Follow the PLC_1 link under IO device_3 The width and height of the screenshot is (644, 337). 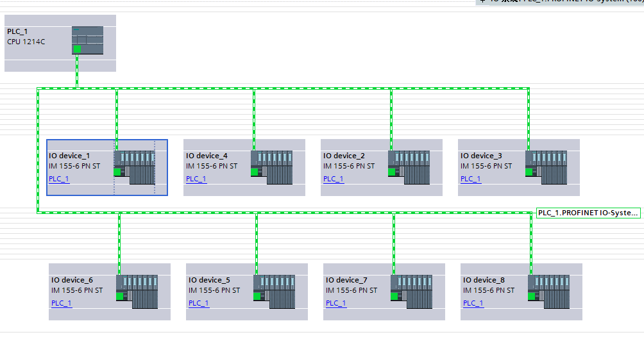coord(471,179)
